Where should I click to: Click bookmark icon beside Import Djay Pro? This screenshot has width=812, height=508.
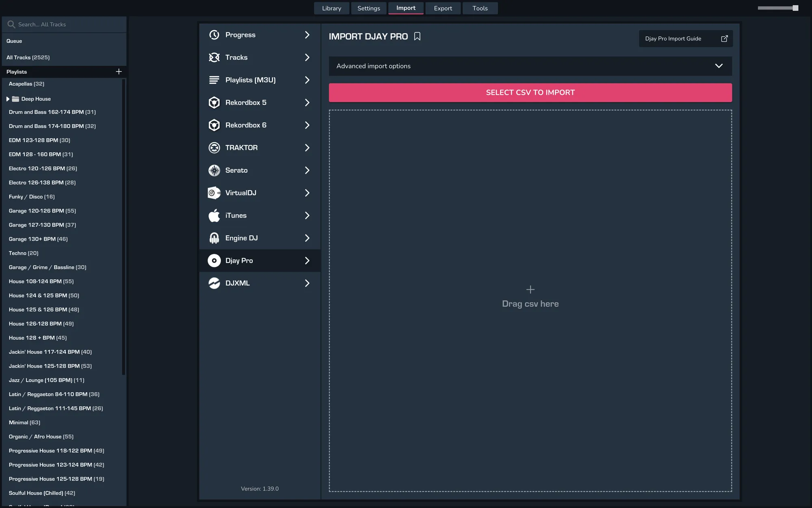417,37
